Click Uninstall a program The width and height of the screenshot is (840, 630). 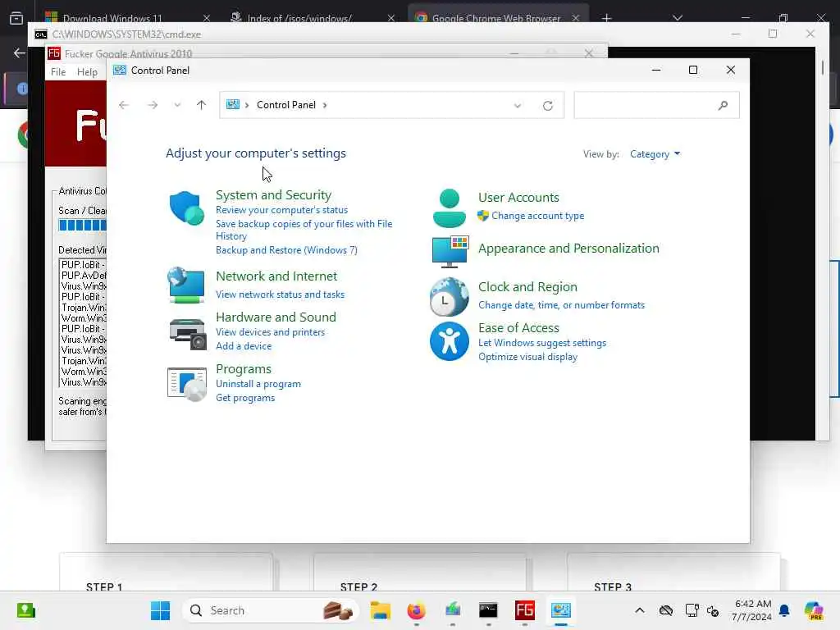(258, 384)
